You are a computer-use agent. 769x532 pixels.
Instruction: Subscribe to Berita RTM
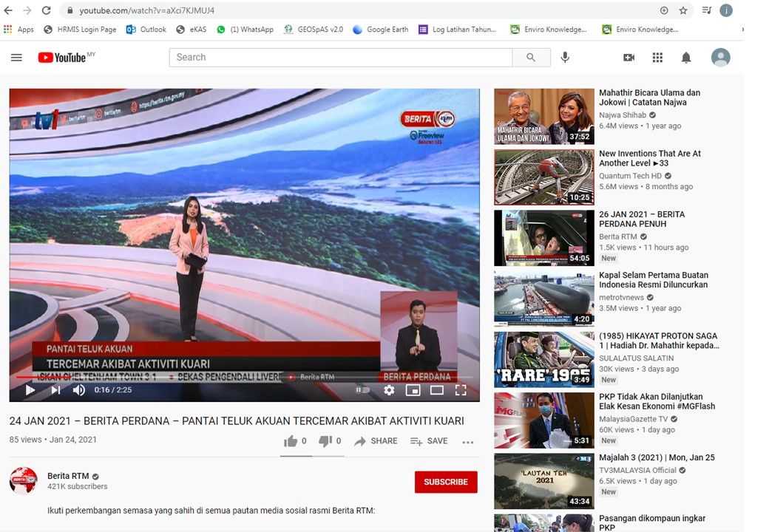[446, 482]
